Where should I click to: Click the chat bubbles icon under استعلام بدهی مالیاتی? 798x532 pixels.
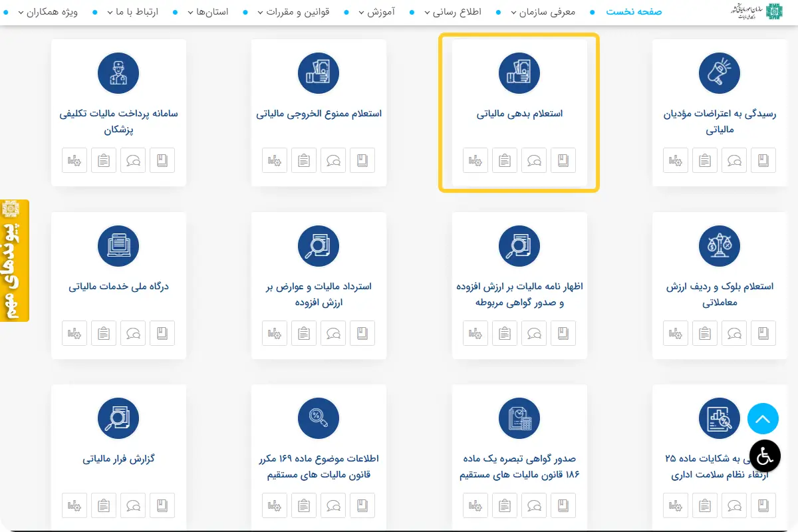(x=534, y=160)
